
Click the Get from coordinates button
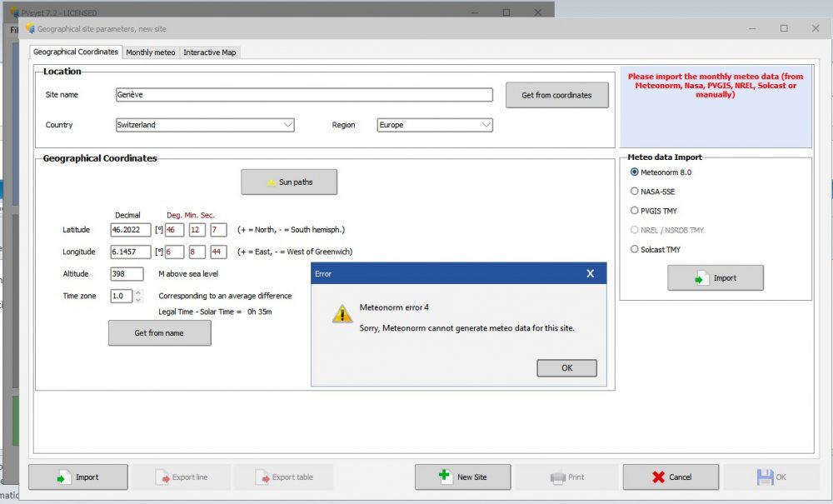click(556, 95)
